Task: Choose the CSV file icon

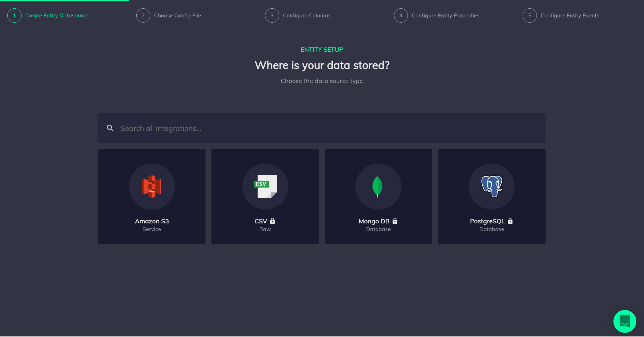Action: tap(265, 187)
